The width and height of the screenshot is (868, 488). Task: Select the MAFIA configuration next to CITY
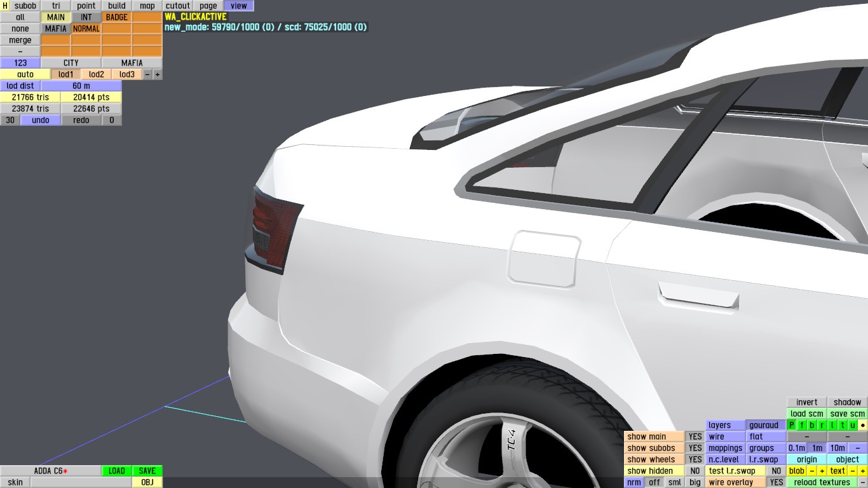[132, 63]
